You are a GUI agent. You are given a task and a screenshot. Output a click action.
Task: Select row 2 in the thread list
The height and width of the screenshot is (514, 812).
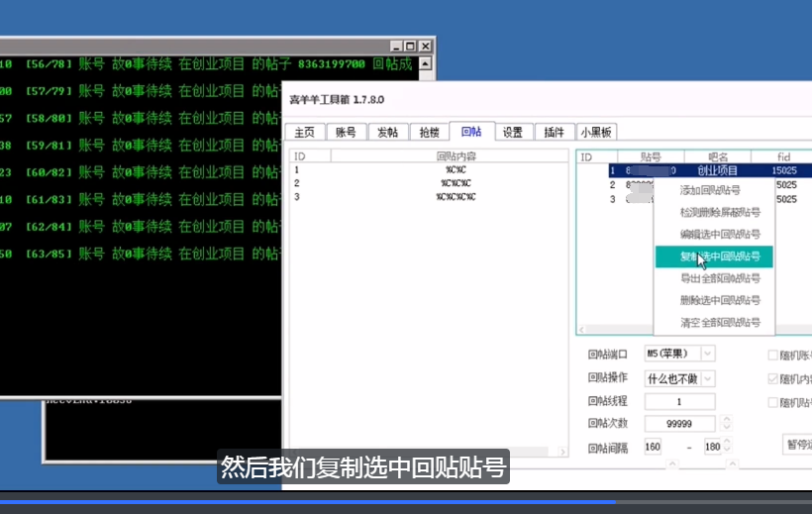click(x=631, y=185)
